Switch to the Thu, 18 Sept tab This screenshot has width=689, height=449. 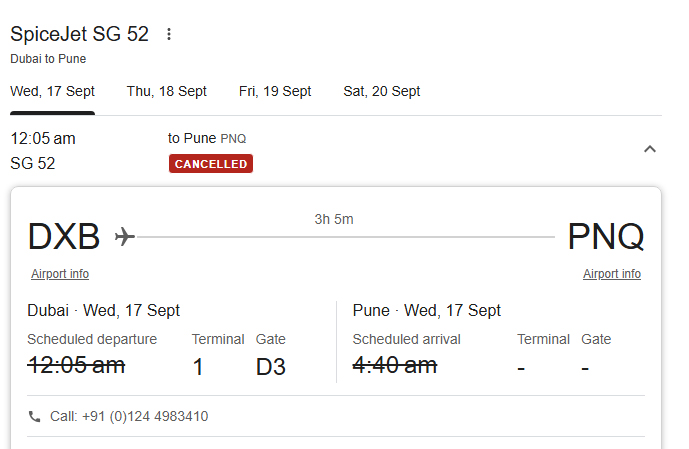(x=167, y=91)
